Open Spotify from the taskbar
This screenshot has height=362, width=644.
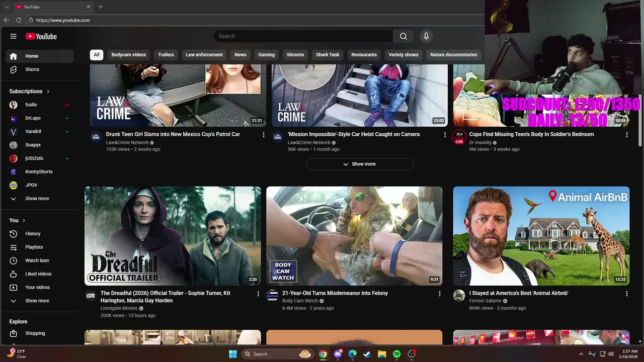coord(396,354)
